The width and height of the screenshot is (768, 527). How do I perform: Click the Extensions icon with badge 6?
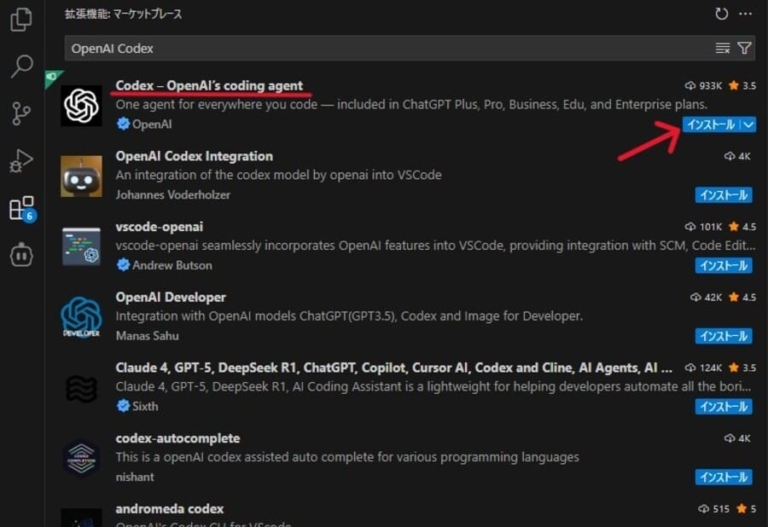pos(21,208)
